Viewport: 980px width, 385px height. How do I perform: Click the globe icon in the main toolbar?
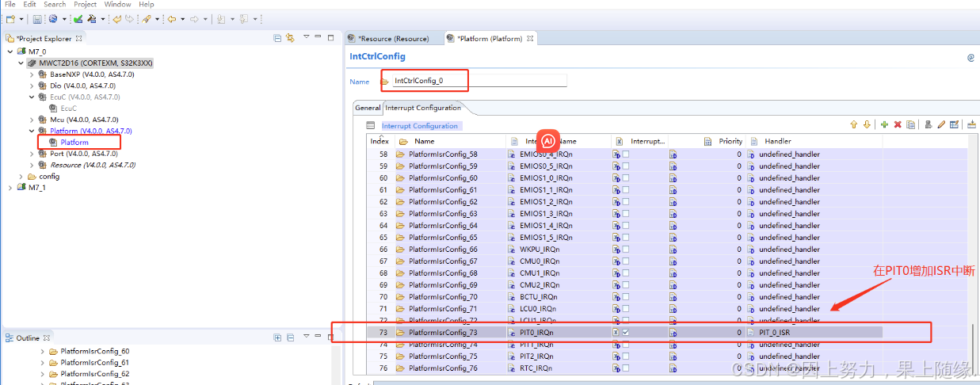[x=52, y=18]
